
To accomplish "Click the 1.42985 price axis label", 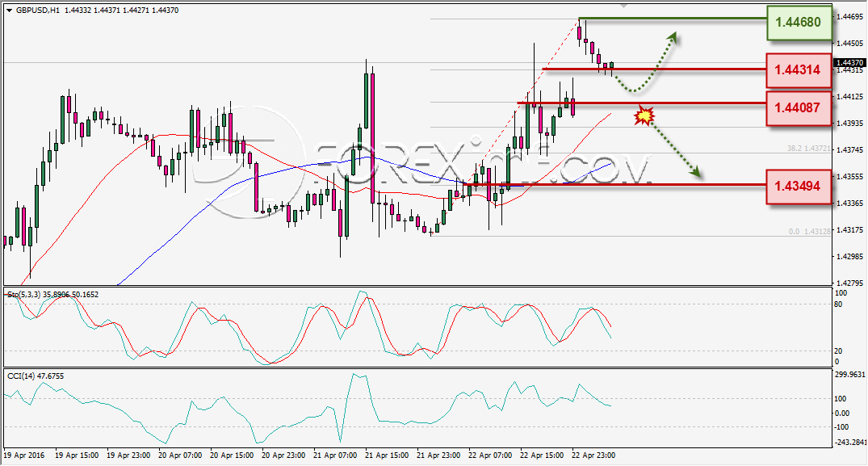I will coord(849,256).
